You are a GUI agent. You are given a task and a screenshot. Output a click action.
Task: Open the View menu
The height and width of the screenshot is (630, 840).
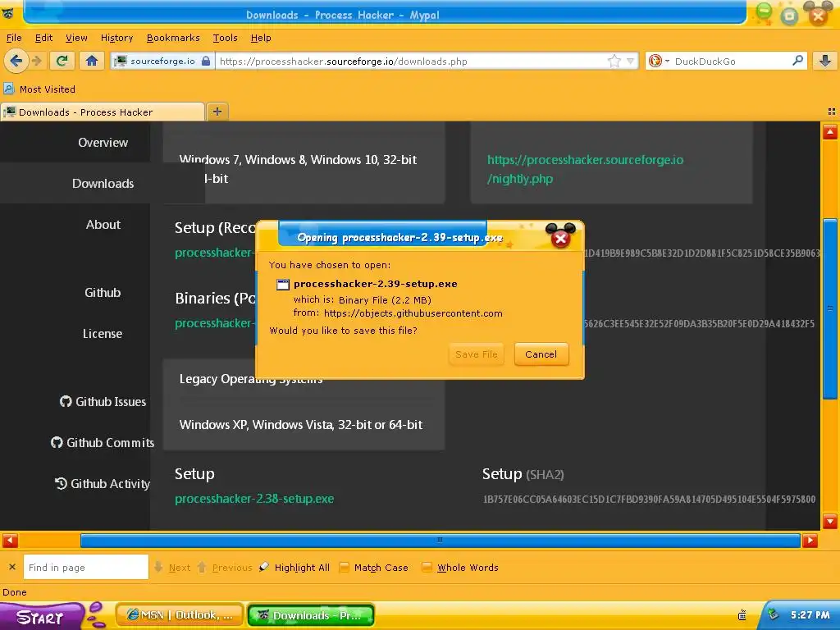76,38
